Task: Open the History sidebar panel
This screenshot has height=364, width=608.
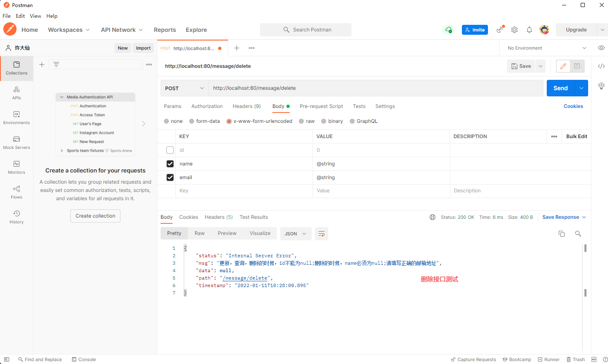Action: (x=17, y=217)
